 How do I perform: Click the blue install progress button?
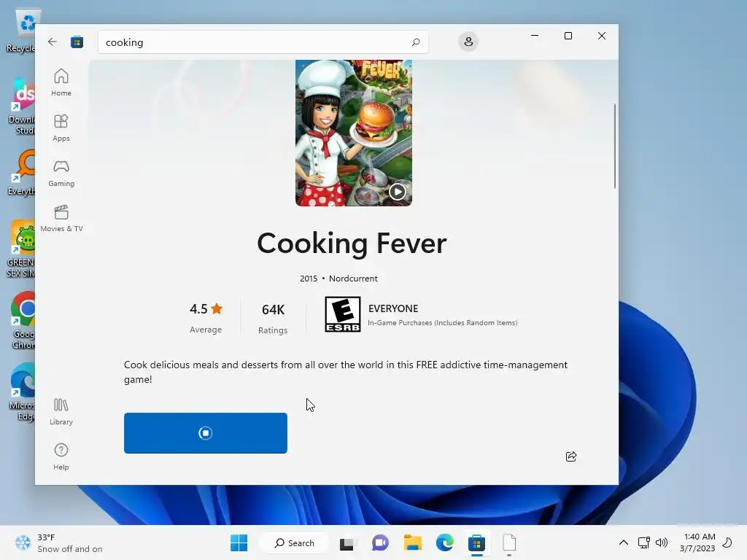[205, 433]
